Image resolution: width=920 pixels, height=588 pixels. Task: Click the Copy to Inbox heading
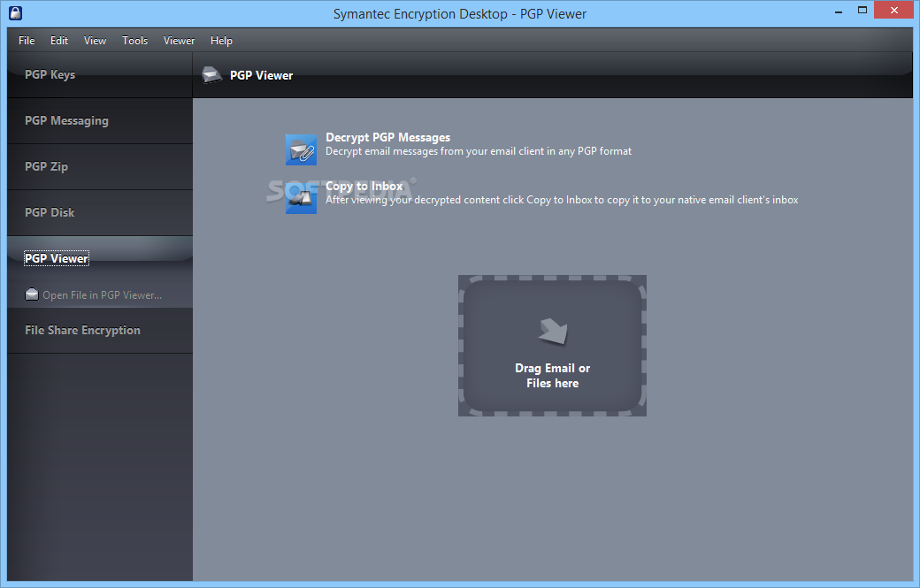[x=364, y=186]
